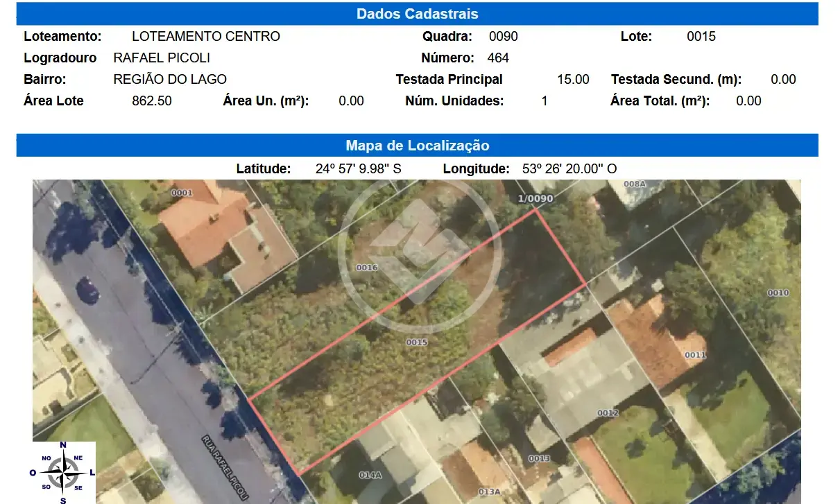The image size is (840, 504).
Task: Click lot label 0013 on map
Action: pyautogui.click(x=539, y=459)
